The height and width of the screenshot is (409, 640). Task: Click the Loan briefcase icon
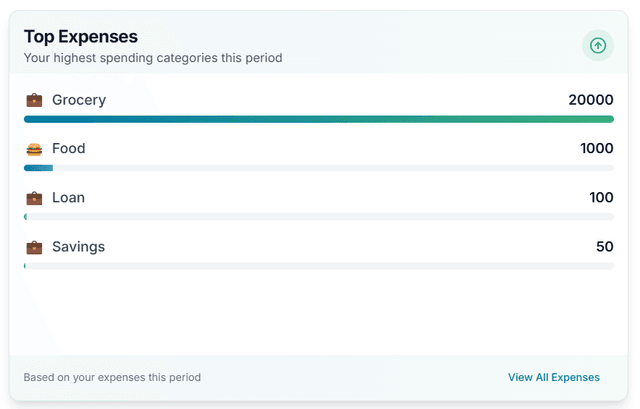[x=34, y=198]
